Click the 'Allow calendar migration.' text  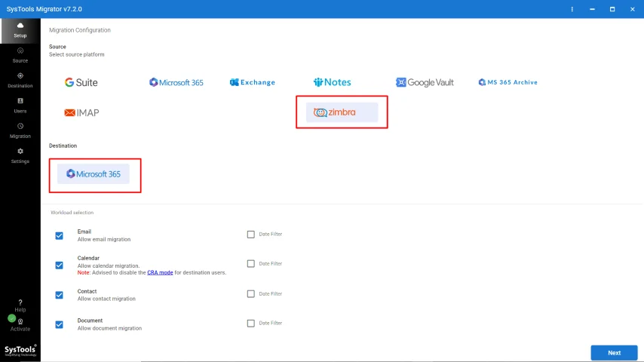pyautogui.click(x=109, y=266)
